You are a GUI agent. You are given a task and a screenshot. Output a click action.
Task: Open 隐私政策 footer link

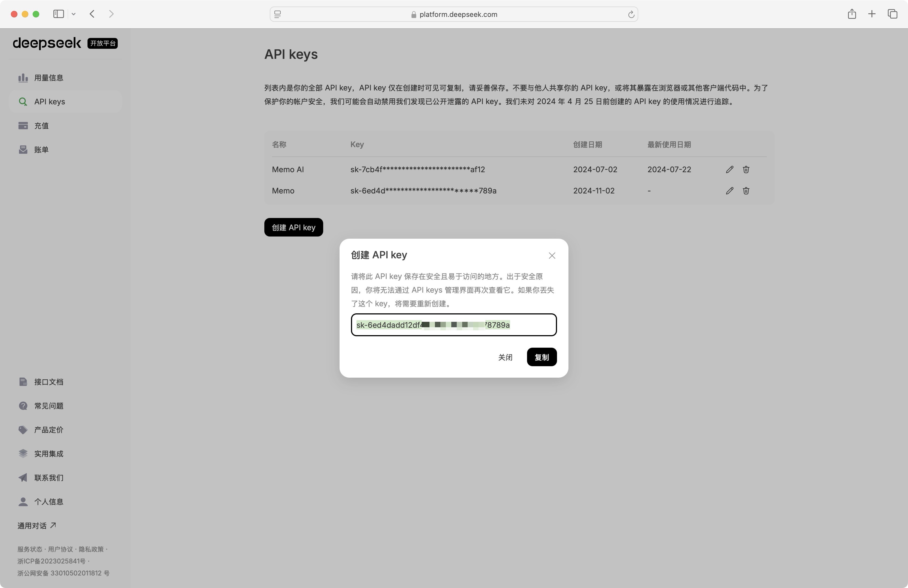(x=91, y=550)
